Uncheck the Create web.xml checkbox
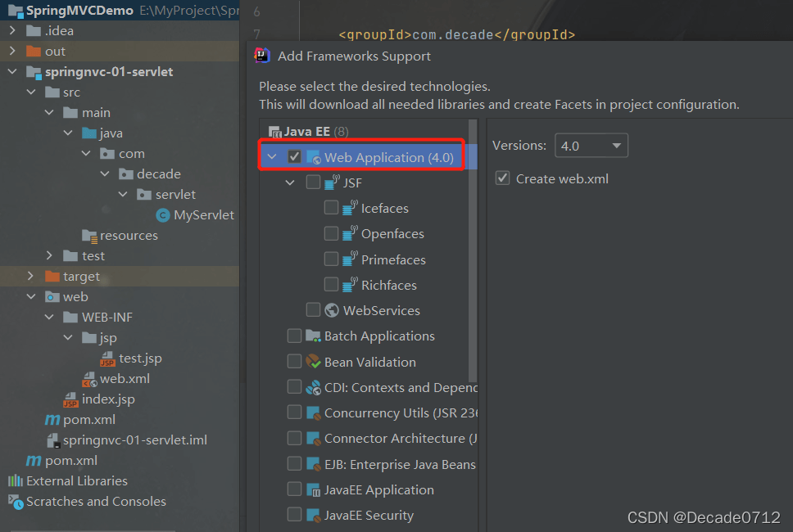Image resolution: width=793 pixels, height=532 pixels. click(502, 178)
